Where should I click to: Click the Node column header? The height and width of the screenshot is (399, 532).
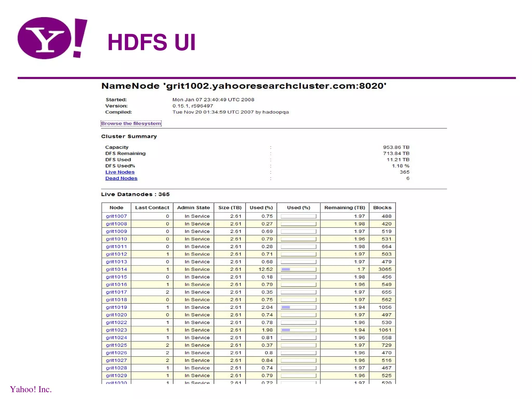(116, 208)
